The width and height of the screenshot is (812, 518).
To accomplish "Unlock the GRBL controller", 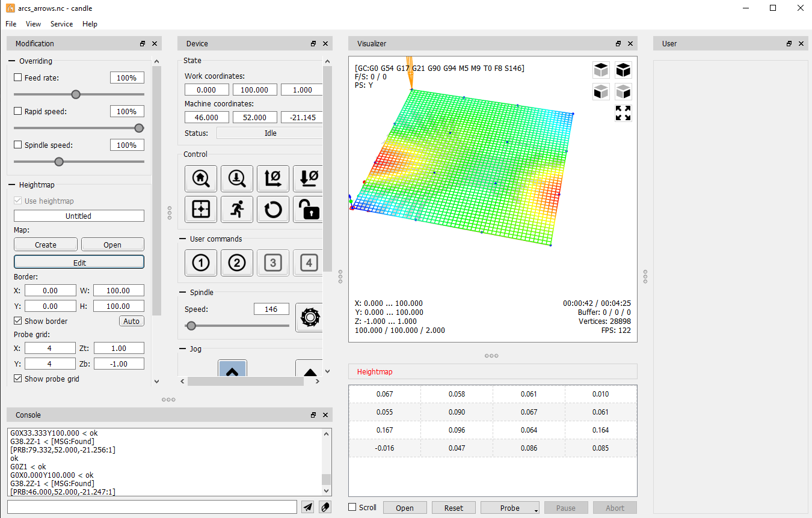I will (x=309, y=209).
